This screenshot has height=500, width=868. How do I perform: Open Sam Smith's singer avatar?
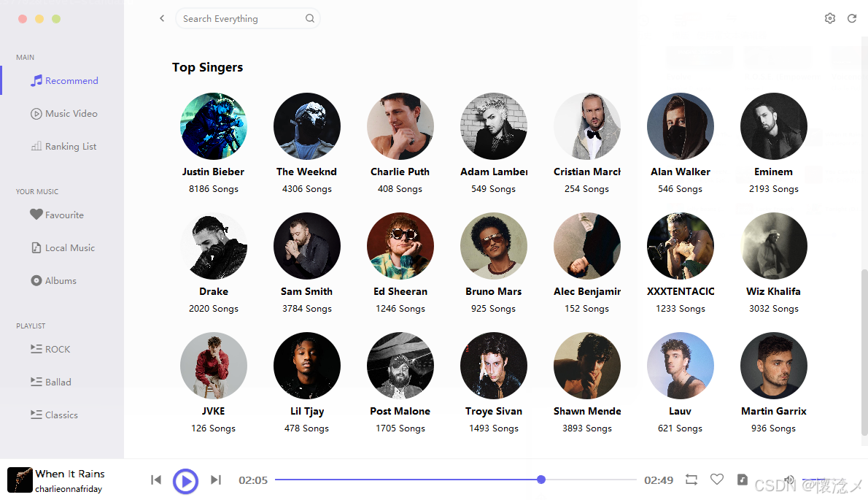click(x=306, y=246)
